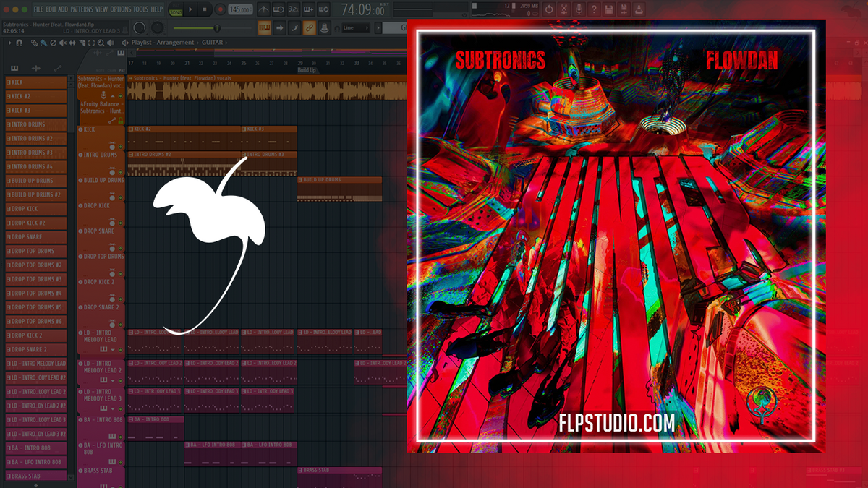Expand the pattern selector arrow on the vocals pattern
The width and height of the screenshot is (868, 488).
[112, 95]
